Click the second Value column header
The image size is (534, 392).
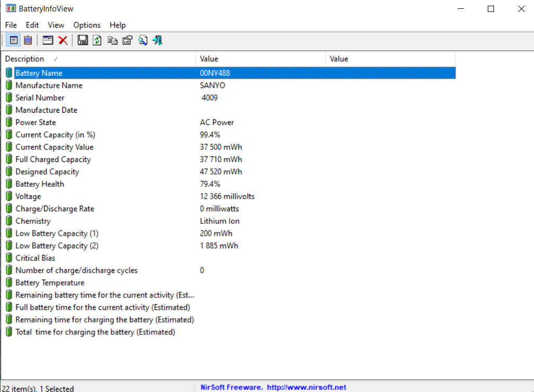390,59
